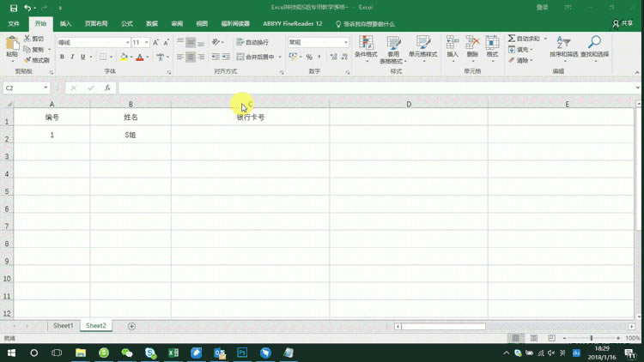Click the Save icon in quick access toolbar
The width and height of the screenshot is (644, 362).
13,8
